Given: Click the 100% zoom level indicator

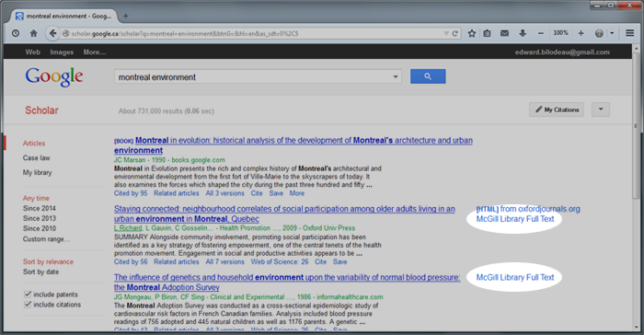Looking at the screenshot, I should [x=560, y=33].
